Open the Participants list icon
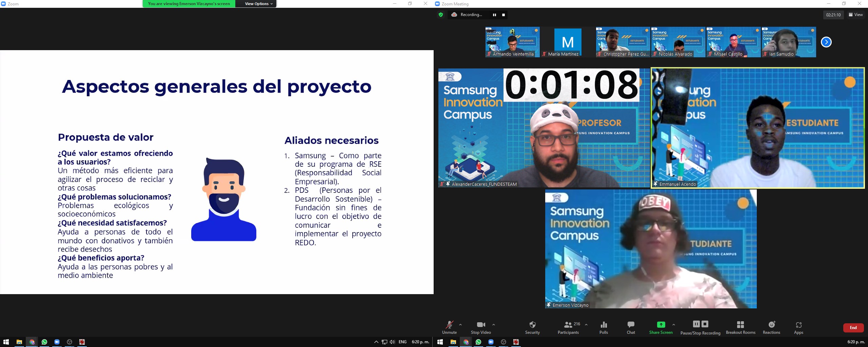The image size is (868, 347). pos(568,325)
